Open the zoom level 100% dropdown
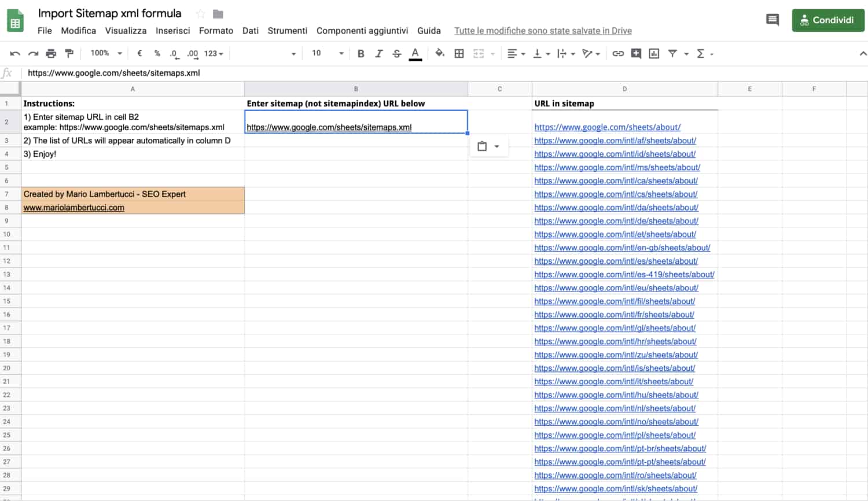Image resolution: width=868 pixels, height=501 pixels. [x=106, y=53]
